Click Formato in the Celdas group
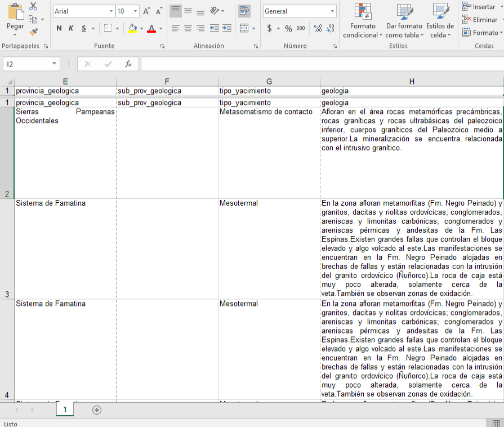The image size is (504, 427). click(x=480, y=33)
